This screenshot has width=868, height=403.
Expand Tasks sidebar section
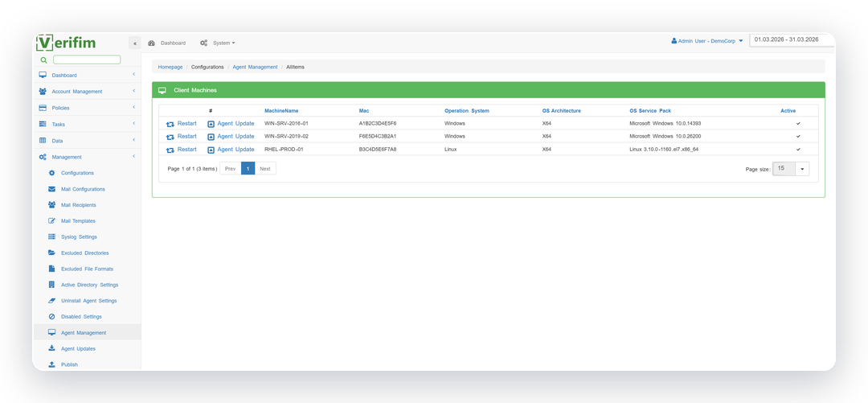pyautogui.click(x=133, y=124)
